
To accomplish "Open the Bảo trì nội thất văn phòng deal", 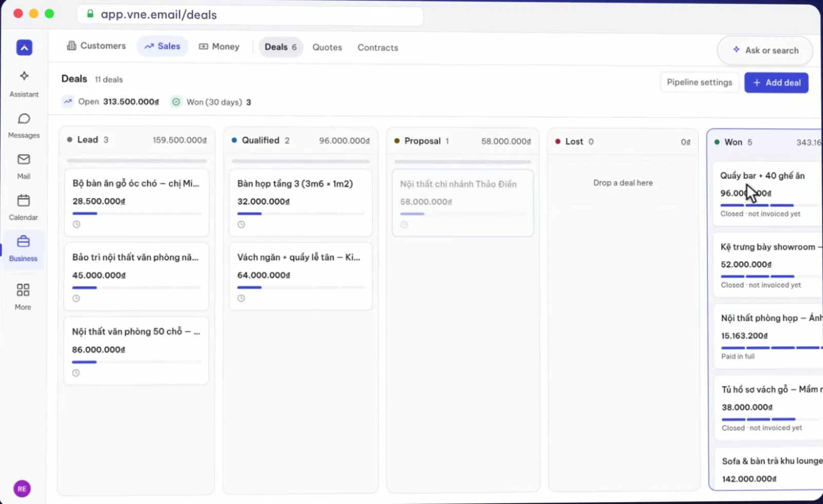I will [136, 276].
